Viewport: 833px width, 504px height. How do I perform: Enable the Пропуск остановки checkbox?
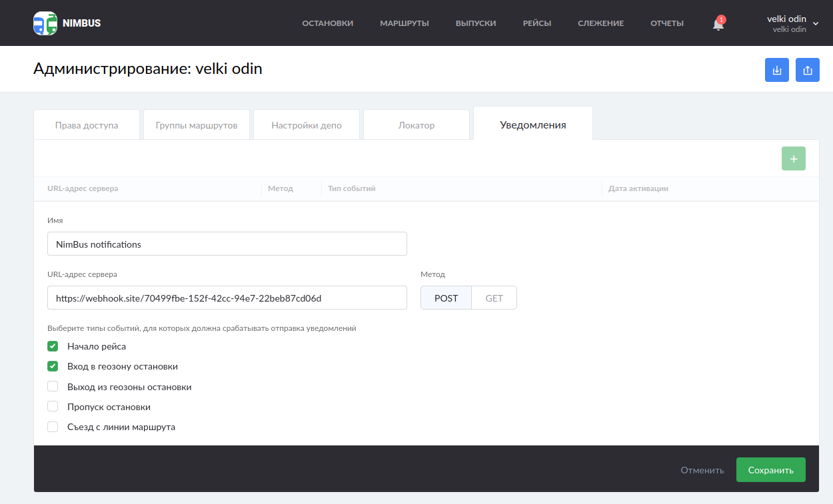53,406
